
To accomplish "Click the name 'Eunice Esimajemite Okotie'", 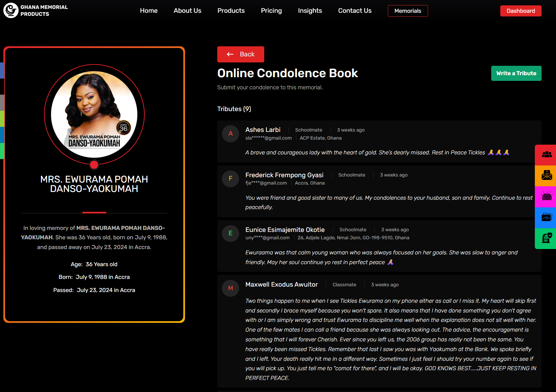I will click(285, 230).
